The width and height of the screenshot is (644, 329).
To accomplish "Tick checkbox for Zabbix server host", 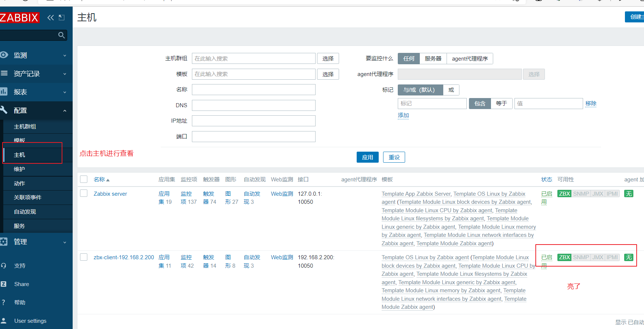I will [x=84, y=193].
